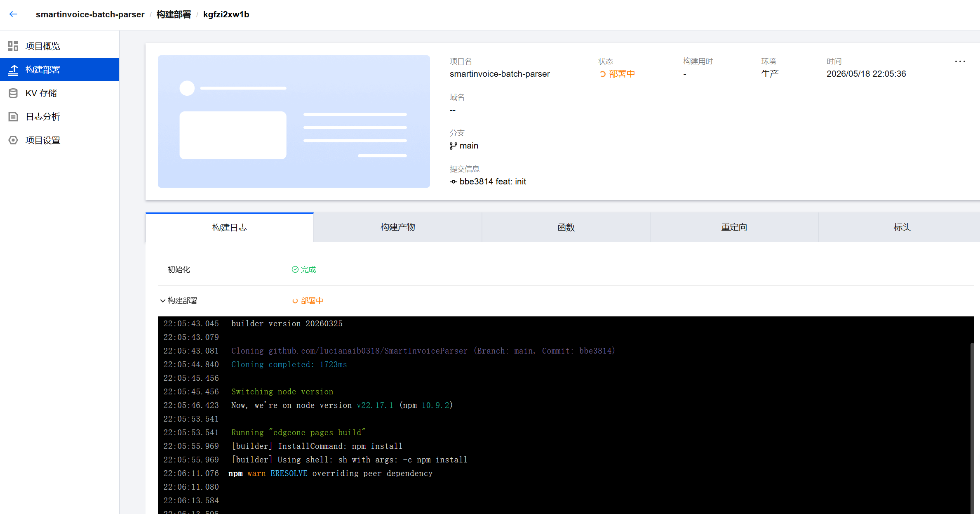Viewport: 980px width, 514px height.
Task: Click the build log vertical scrollbar
Action: 972,428
